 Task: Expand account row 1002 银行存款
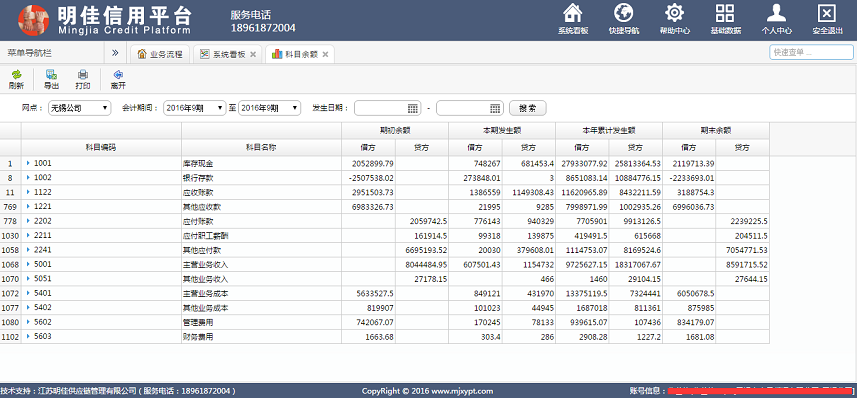coord(28,177)
